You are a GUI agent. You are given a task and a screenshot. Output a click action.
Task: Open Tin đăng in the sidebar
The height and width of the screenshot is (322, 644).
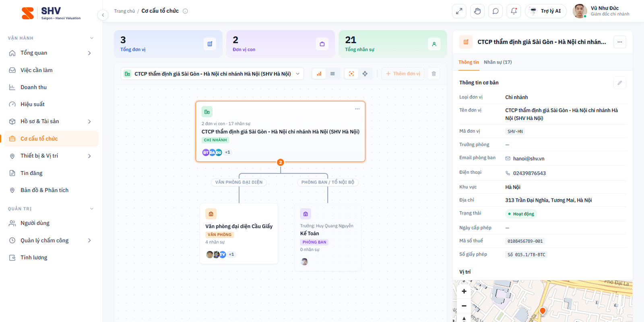[x=51, y=173]
